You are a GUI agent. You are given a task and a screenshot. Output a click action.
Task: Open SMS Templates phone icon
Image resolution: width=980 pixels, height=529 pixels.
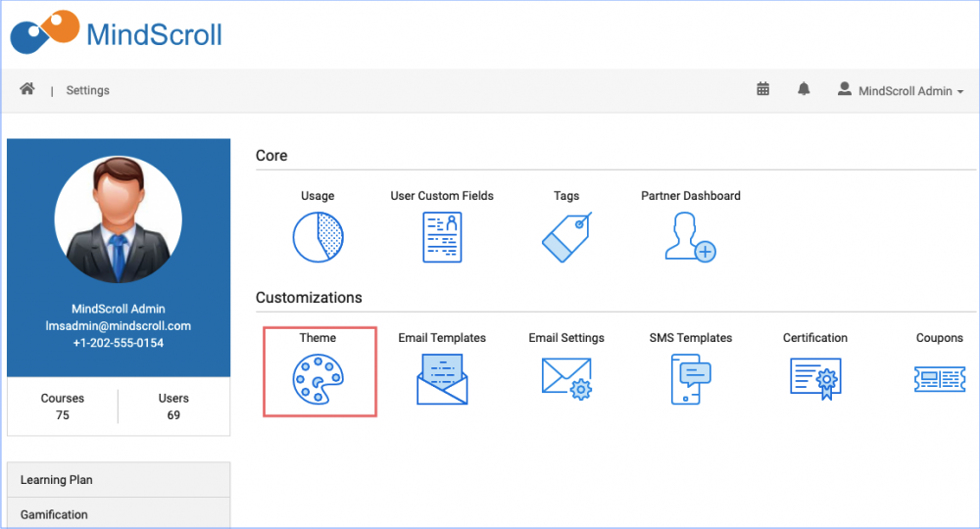point(691,379)
